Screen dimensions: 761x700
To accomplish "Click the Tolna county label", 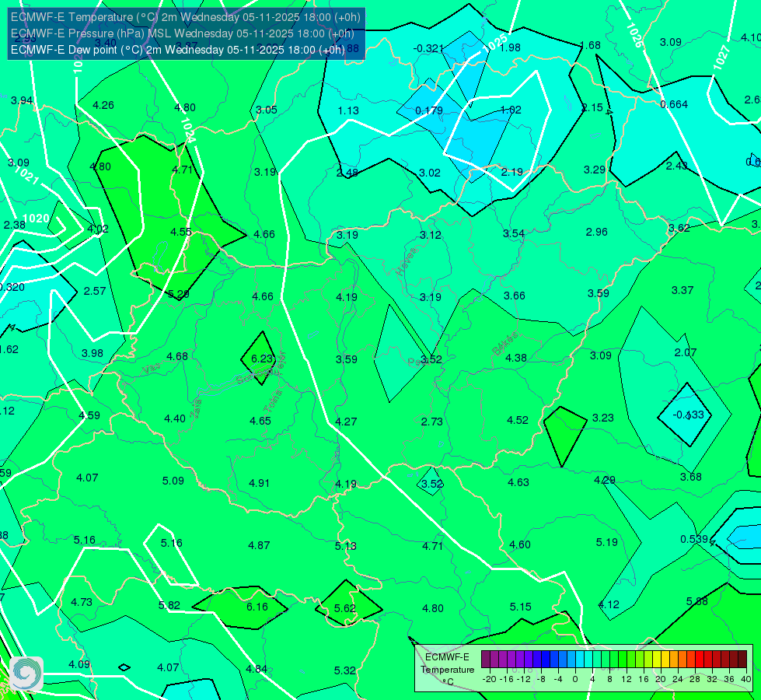I will 272,401.
